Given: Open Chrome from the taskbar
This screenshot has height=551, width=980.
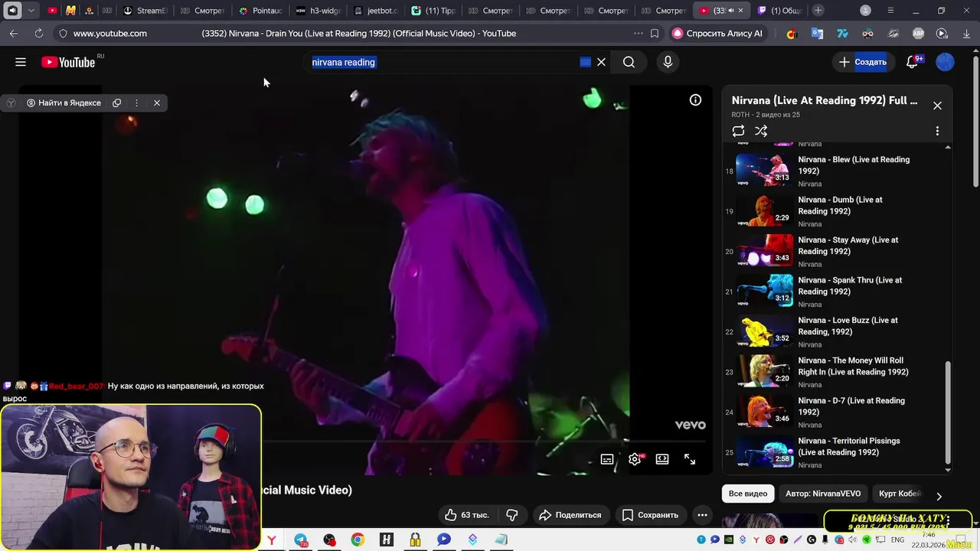Looking at the screenshot, I should 358,540.
